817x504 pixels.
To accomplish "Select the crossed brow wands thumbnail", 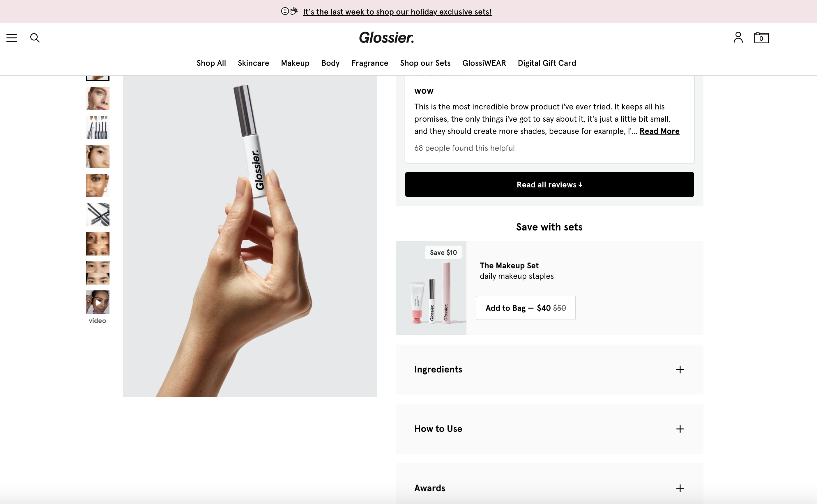I will (98, 215).
